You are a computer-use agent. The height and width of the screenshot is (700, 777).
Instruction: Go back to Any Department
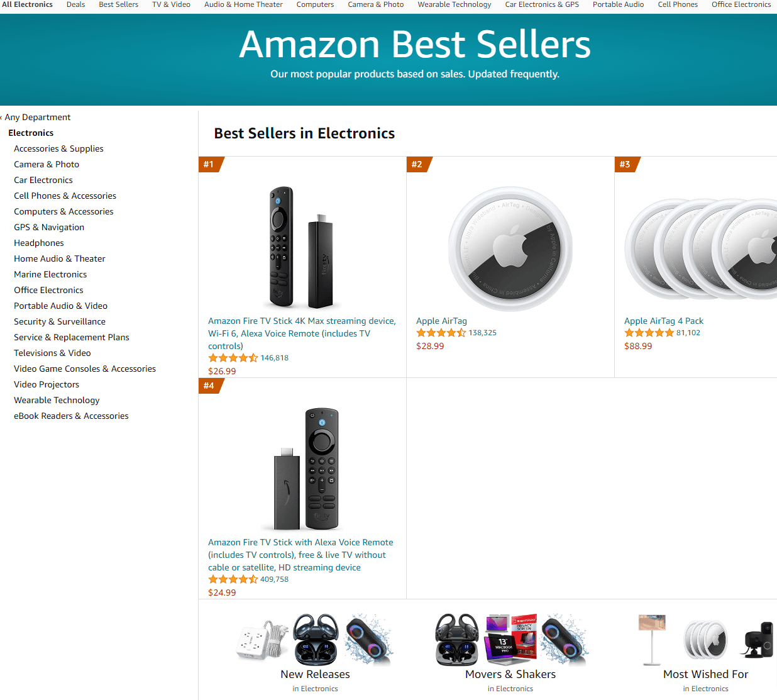38,117
